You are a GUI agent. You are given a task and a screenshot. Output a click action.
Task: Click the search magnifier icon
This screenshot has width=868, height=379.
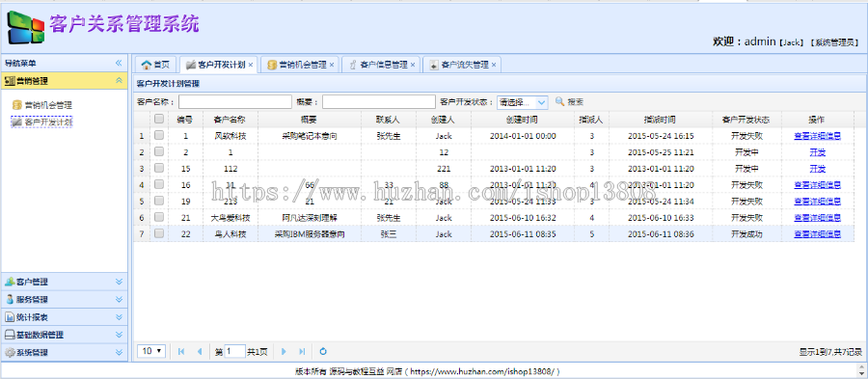[559, 102]
